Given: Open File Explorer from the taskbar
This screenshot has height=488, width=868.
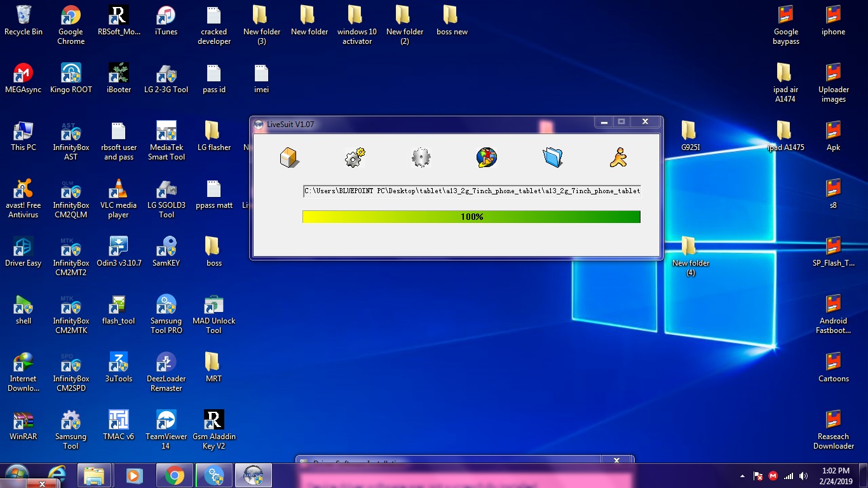Looking at the screenshot, I should pos(94,475).
